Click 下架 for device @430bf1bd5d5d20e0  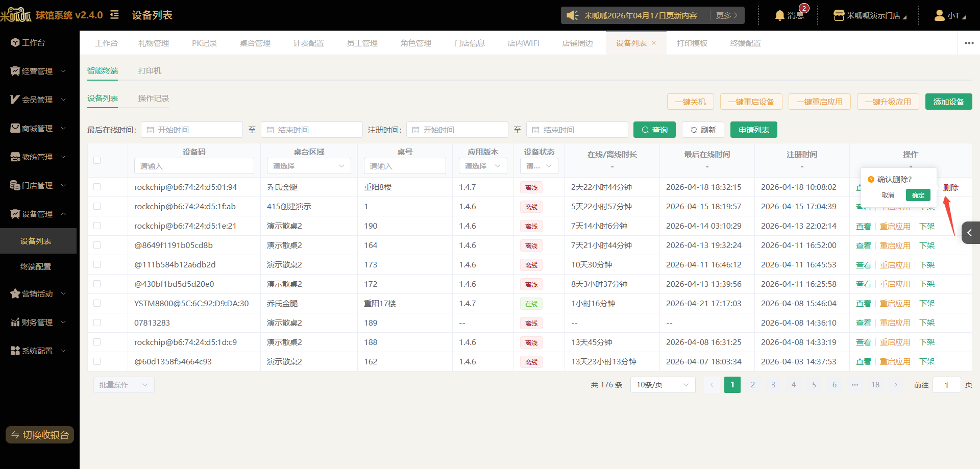[927, 284]
